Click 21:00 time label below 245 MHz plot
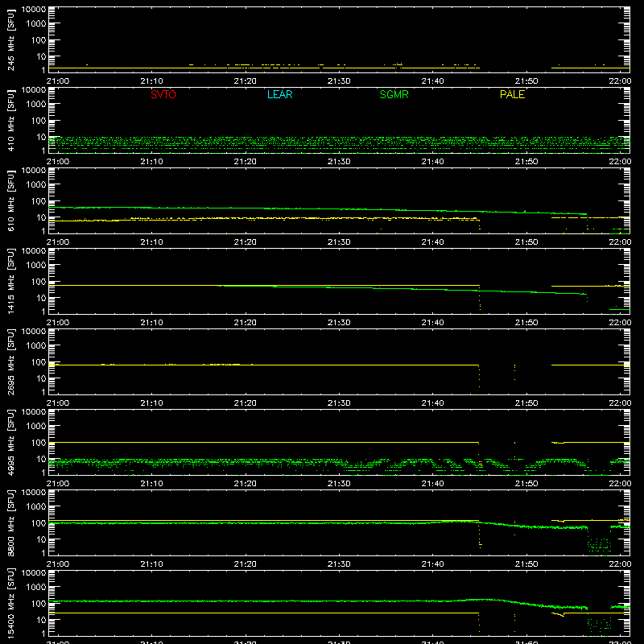The image size is (644, 644). pos(58,81)
